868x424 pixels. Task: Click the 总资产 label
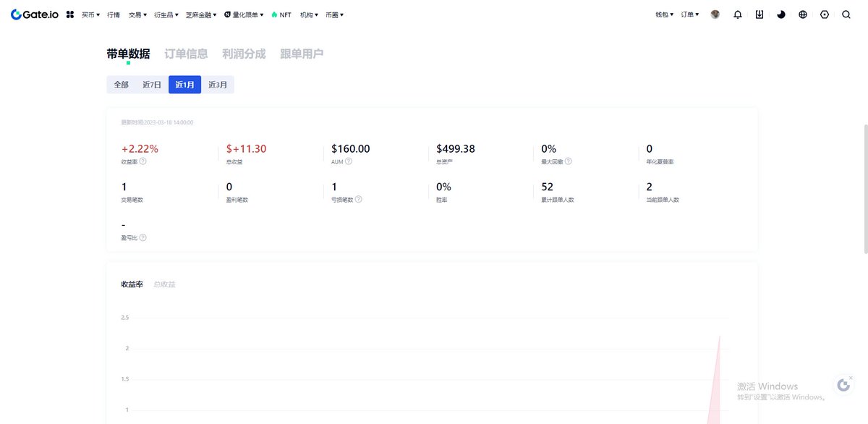pos(444,161)
